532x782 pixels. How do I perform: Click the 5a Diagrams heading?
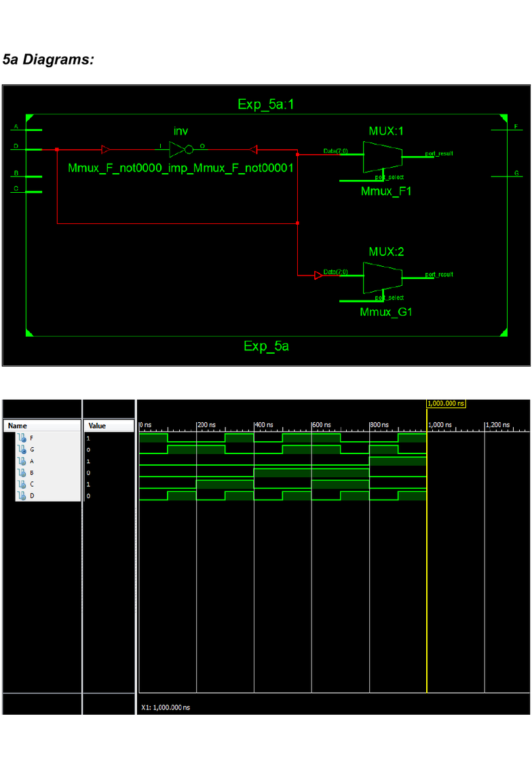pyautogui.click(x=48, y=60)
